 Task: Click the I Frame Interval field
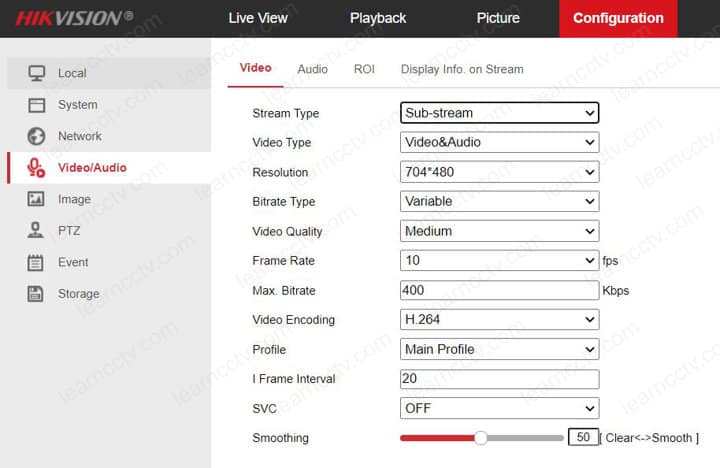pos(498,379)
